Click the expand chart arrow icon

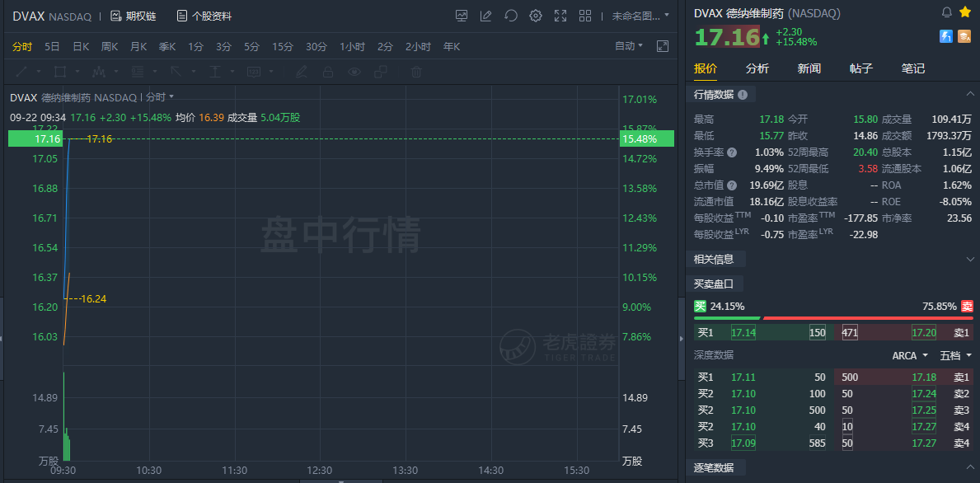[663, 46]
